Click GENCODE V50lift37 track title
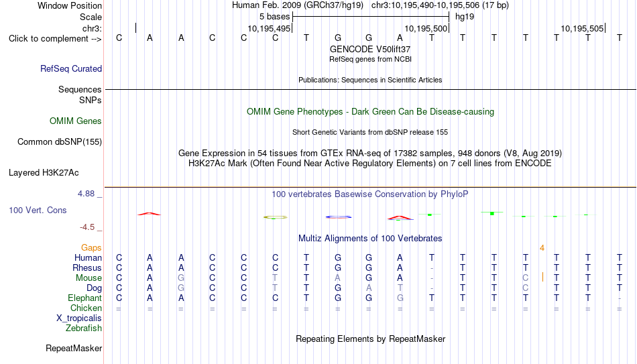This screenshot has height=364, width=637. (370, 49)
